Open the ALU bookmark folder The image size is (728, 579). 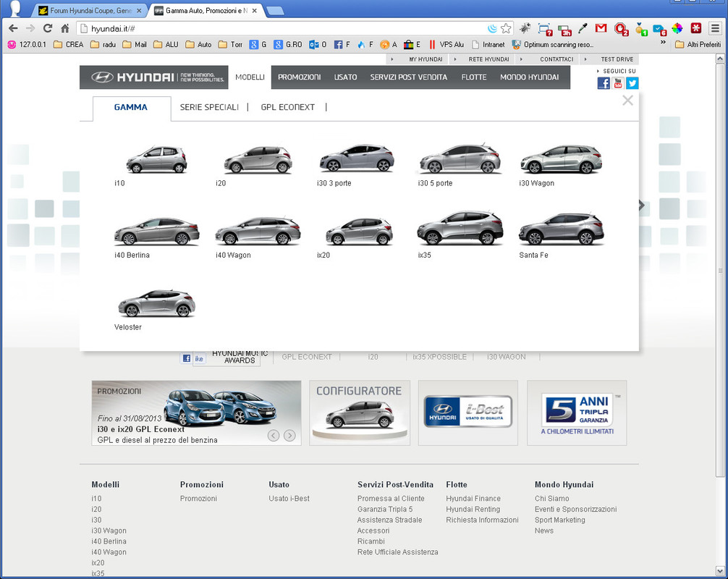tap(166, 45)
